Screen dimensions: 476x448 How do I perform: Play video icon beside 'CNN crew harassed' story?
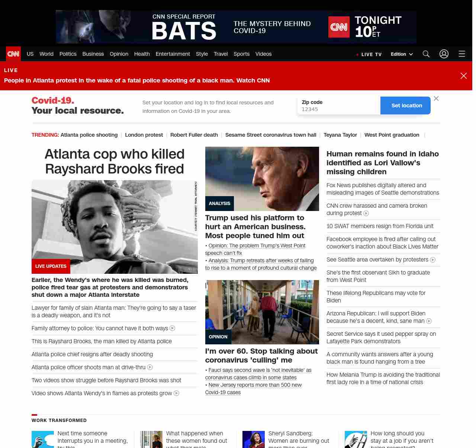click(x=366, y=213)
